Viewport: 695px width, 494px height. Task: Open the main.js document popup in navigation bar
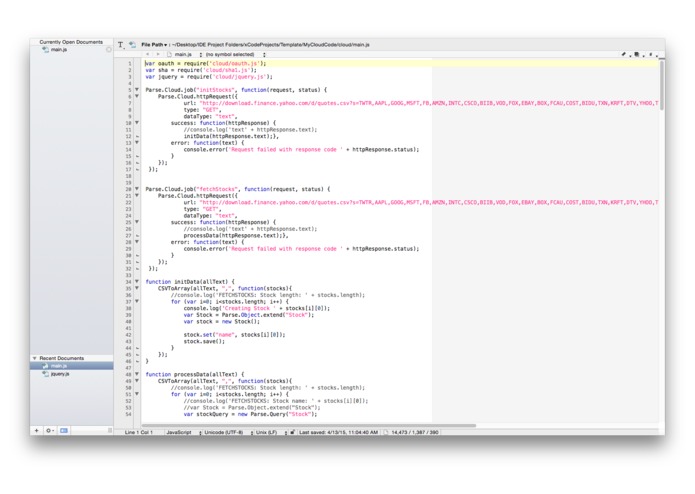tap(185, 54)
